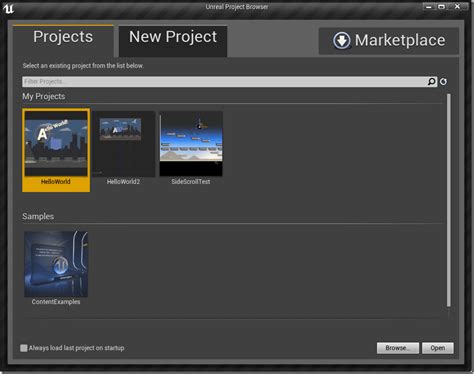This screenshot has height=374, width=474.
Task: Click the Open button
Action: tap(438, 348)
